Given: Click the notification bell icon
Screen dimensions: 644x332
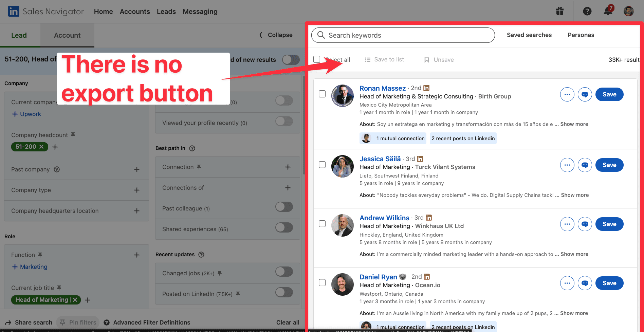Looking at the screenshot, I should tap(607, 11).
